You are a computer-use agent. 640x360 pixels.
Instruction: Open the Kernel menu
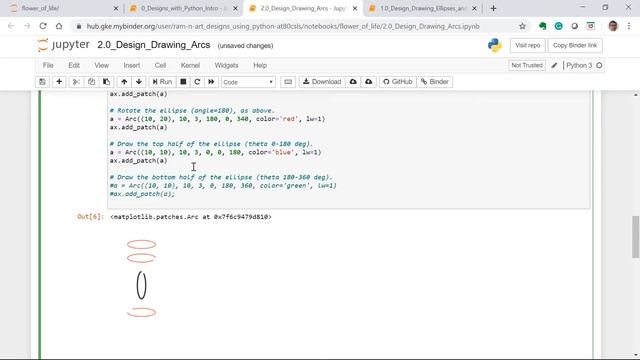(x=190, y=65)
